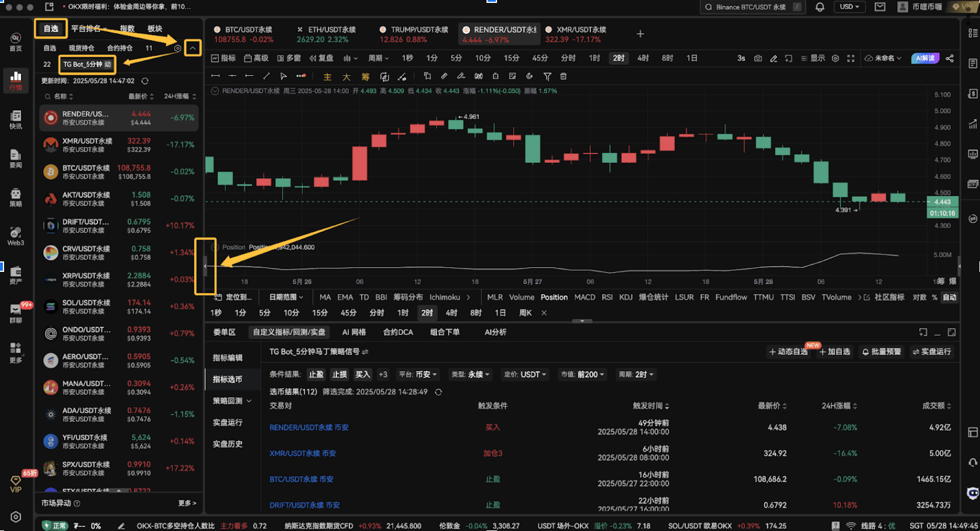Enable the 对数 logarithmic scale
The image size is (980, 531).
coord(919,298)
